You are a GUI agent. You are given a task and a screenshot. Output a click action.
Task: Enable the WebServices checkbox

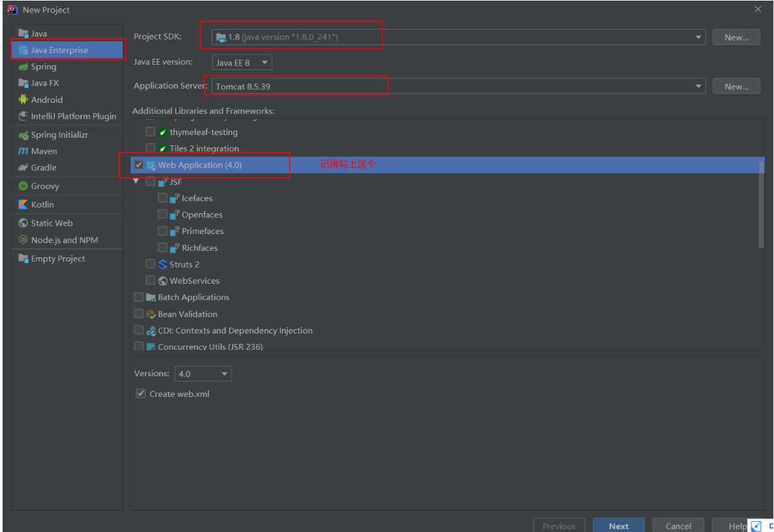pyautogui.click(x=151, y=281)
